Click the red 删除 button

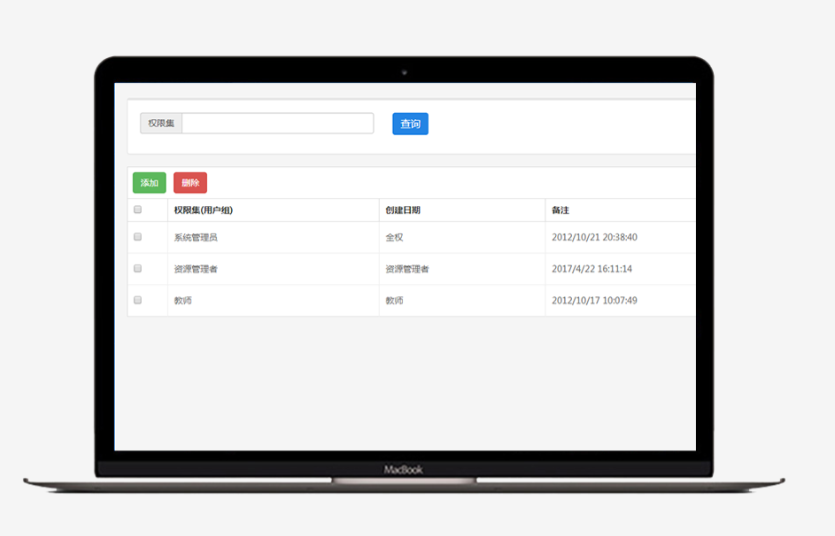190,183
